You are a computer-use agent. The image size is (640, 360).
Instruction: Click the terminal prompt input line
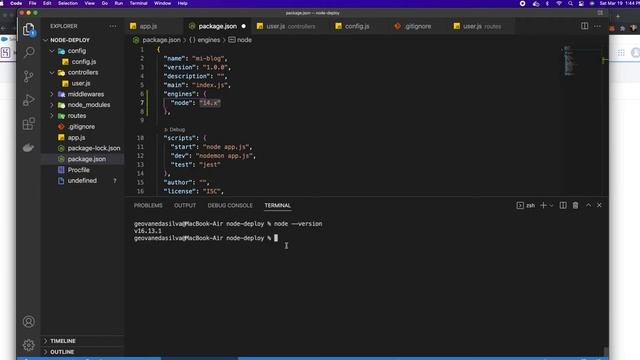[x=206, y=238]
